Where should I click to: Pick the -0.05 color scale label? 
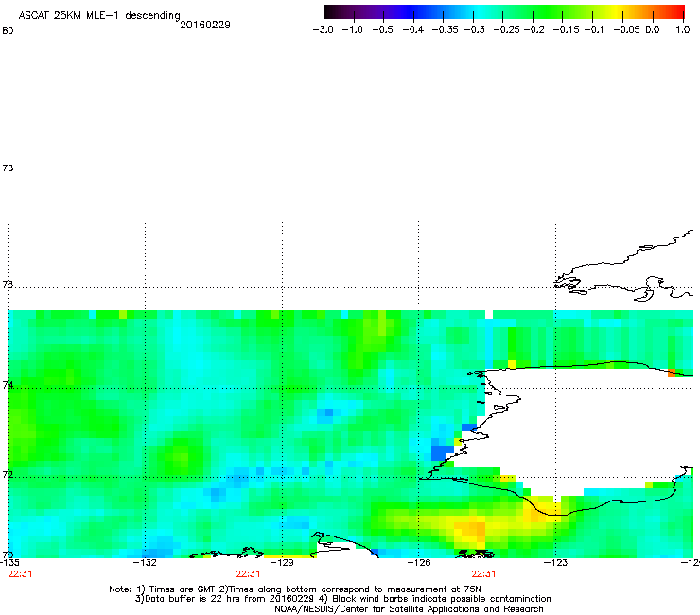(x=627, y=30)
